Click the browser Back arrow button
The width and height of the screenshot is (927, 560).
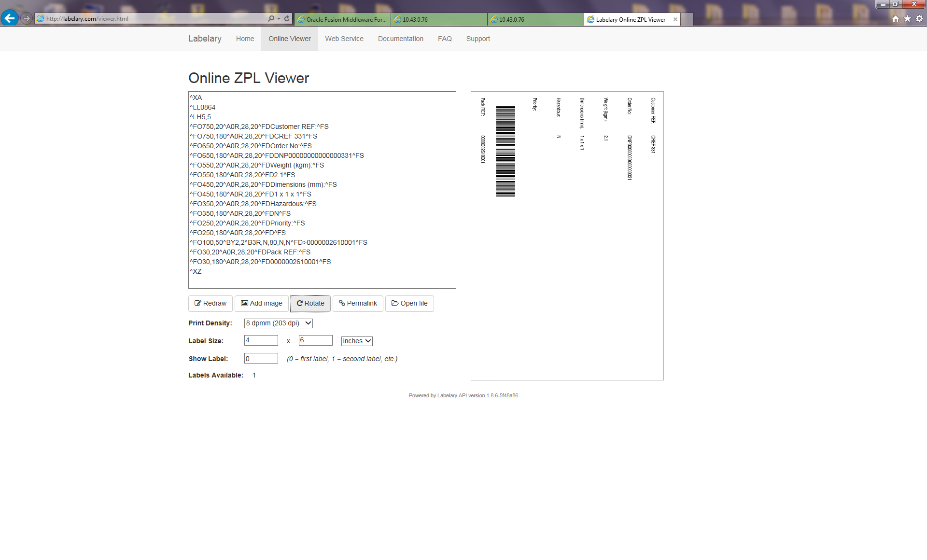(x=10, y=18)
